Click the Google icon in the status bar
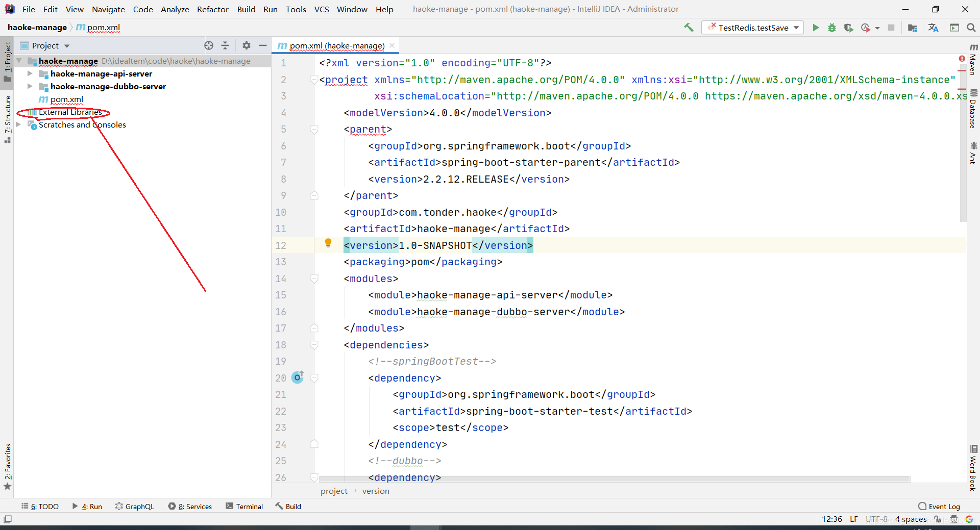Screen dimensions: 980x530 (x=969, y=519)
